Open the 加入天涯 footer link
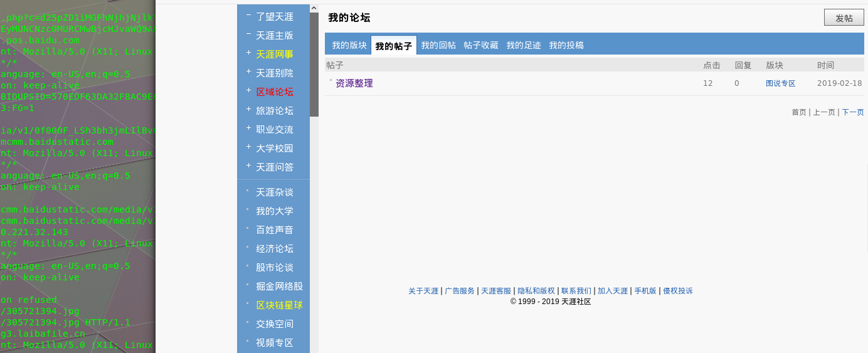This screenshot has width=868, height=353. 613,291
